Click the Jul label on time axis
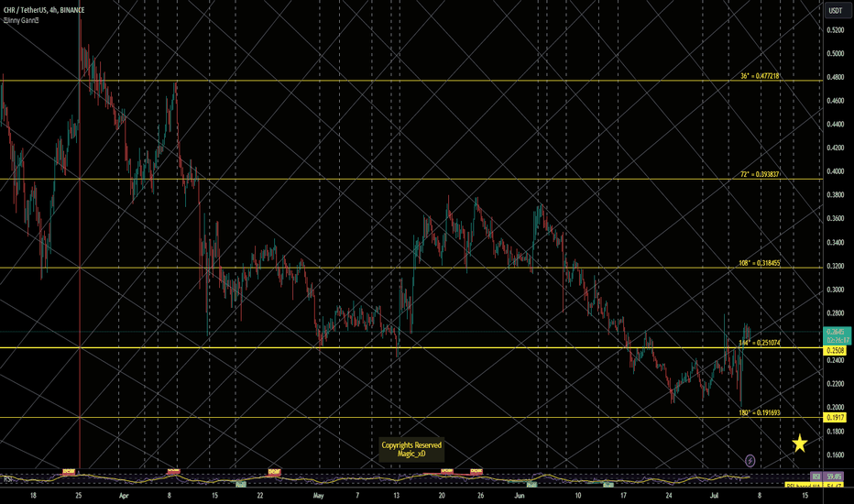Image resolution: width=854 pixels, height=504 pixels. click(x=714, y=496)
